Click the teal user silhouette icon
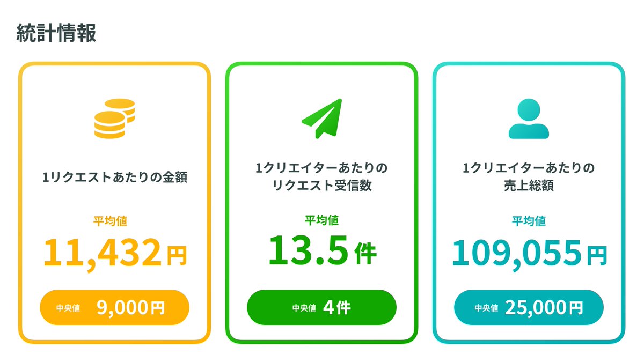This screenshot has height=362, width=644. 529,119
